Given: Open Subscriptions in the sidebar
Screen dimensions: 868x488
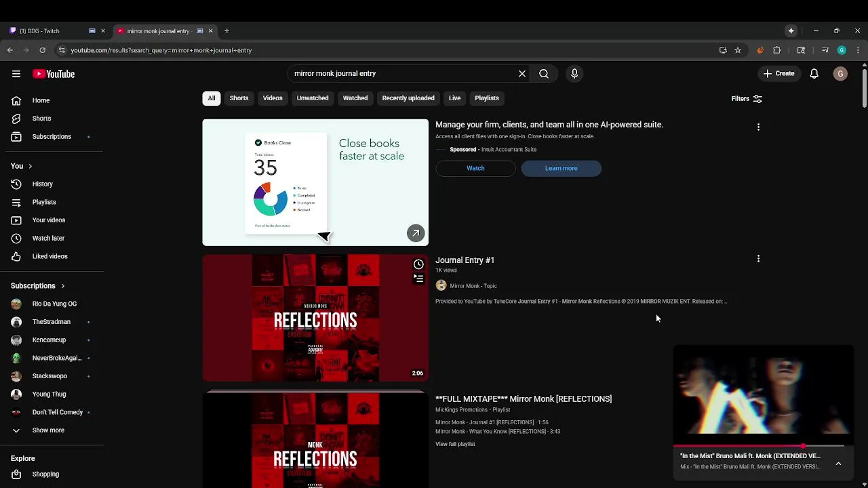Looking at the screenshot, I should (52, 137).
